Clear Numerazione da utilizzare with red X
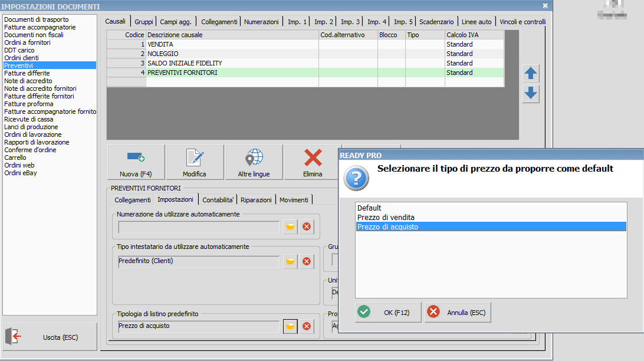This screenshot has height=361, width=644. pos(307,227)
